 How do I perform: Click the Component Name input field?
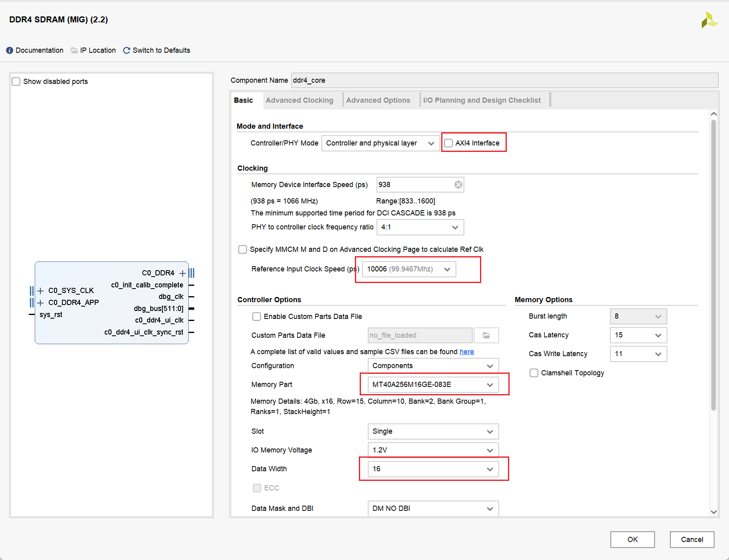[505, 80]
